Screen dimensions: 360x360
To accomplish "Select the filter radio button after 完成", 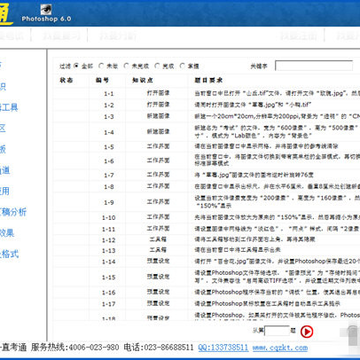I will tap(182, 66).
